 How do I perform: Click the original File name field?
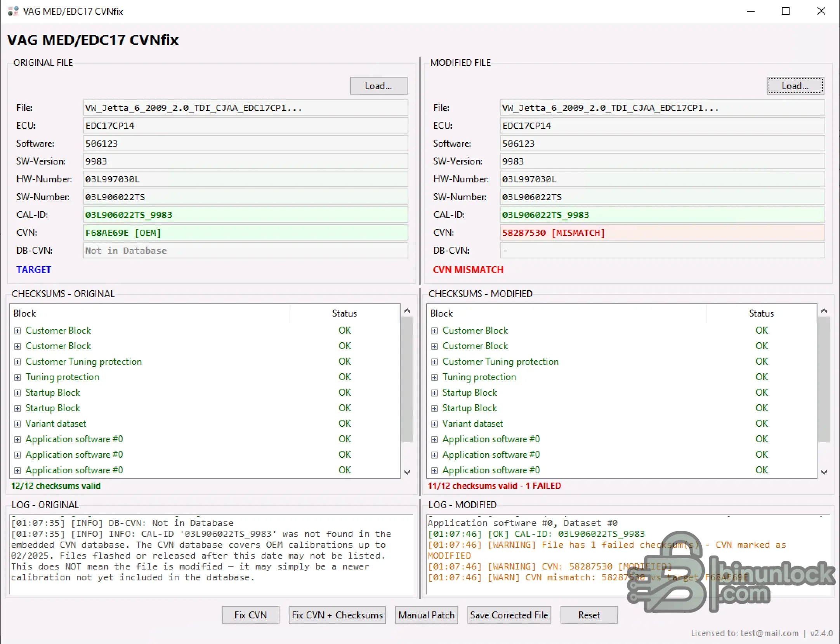(245, 108)
